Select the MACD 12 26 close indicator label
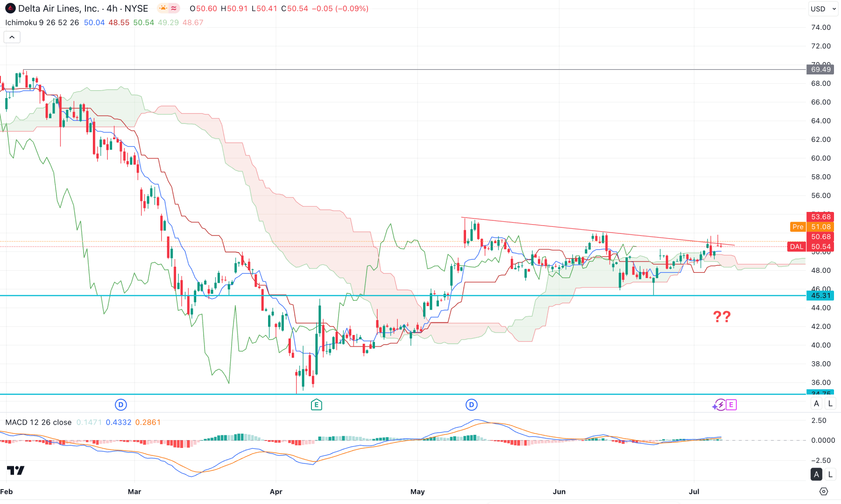The width and height of the screenshot is (841, 504). (x=39, y=422)
